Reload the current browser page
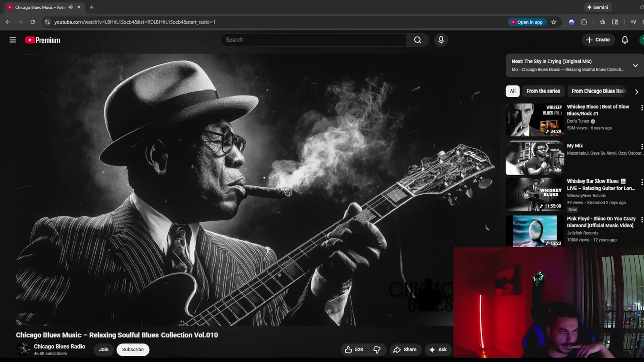This screenshot has height=362, width=644. click(x=33, y=22)
